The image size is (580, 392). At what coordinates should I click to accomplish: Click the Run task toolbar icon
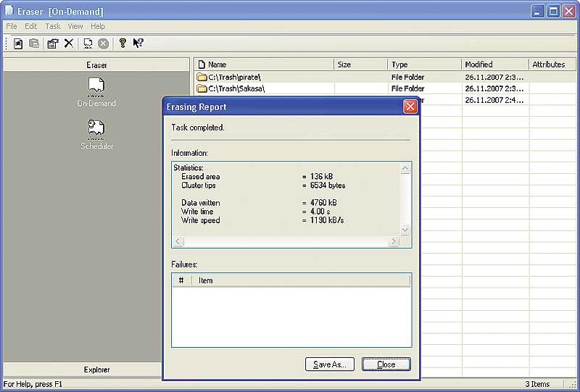click(88, 43)
